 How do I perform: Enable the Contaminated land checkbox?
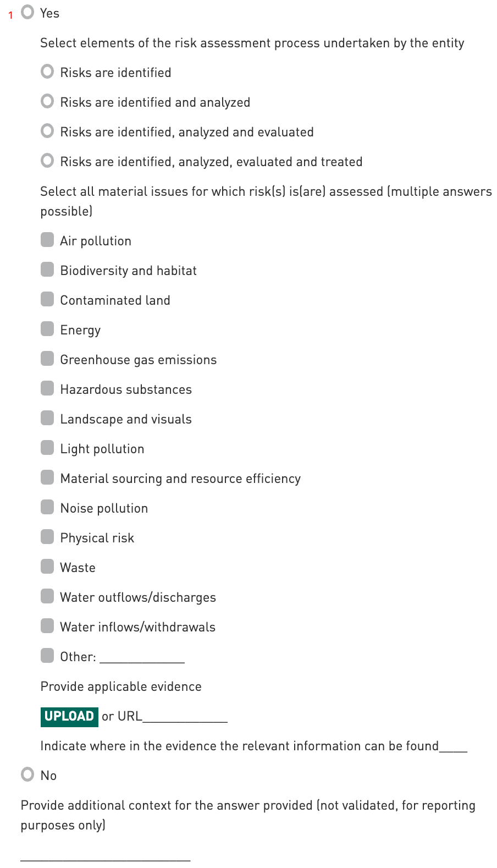(x=48, y=299)
